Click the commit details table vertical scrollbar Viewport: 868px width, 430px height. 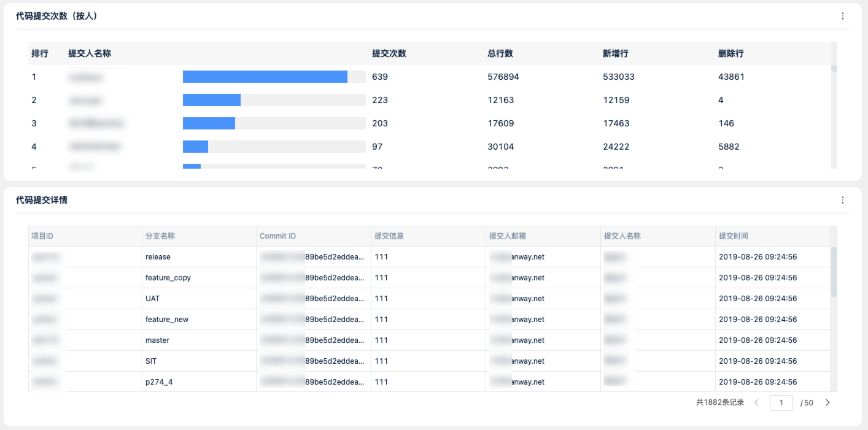pyautogui.click(x=834, y=272)
